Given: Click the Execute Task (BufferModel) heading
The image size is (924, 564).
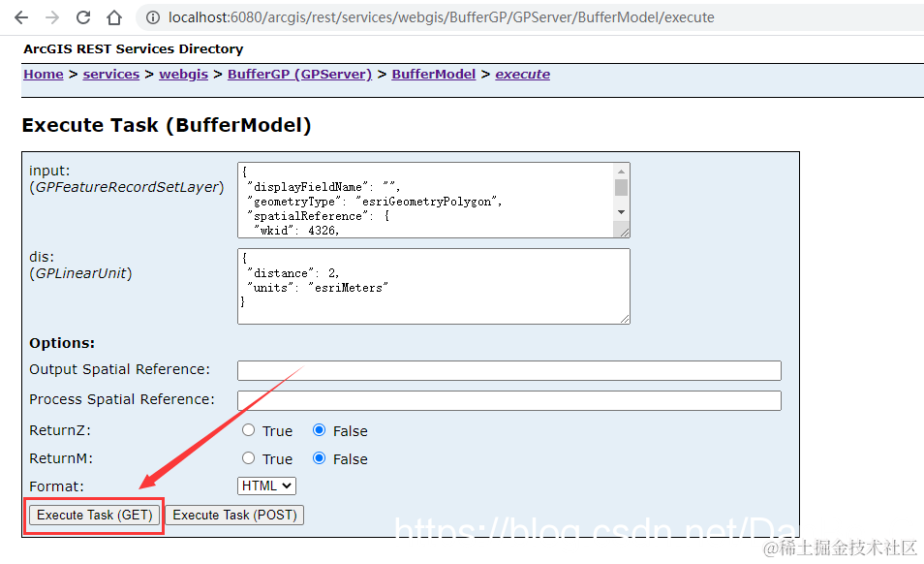Looking at the screenshot, I should click(x=167, y=126).
